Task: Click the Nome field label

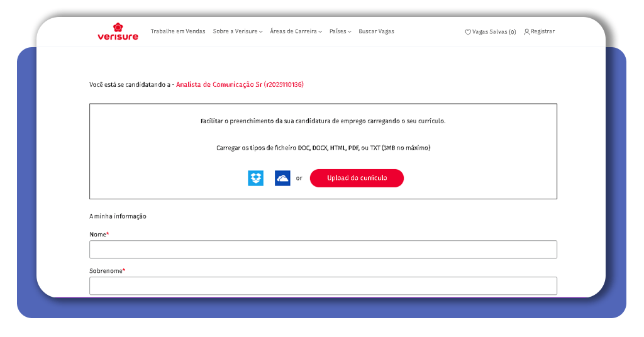Action: click(x=99, y=235)
